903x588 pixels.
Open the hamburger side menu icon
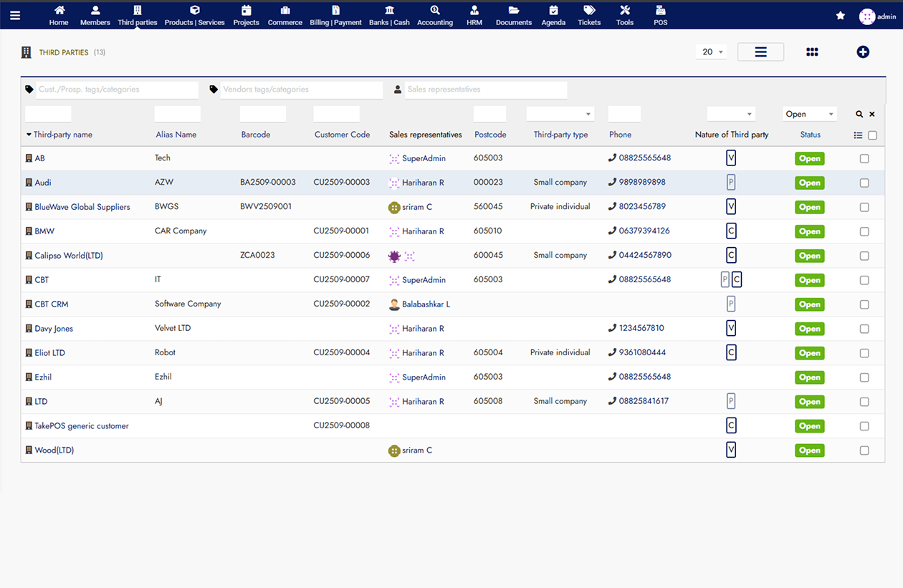click(x=15, y=15)
